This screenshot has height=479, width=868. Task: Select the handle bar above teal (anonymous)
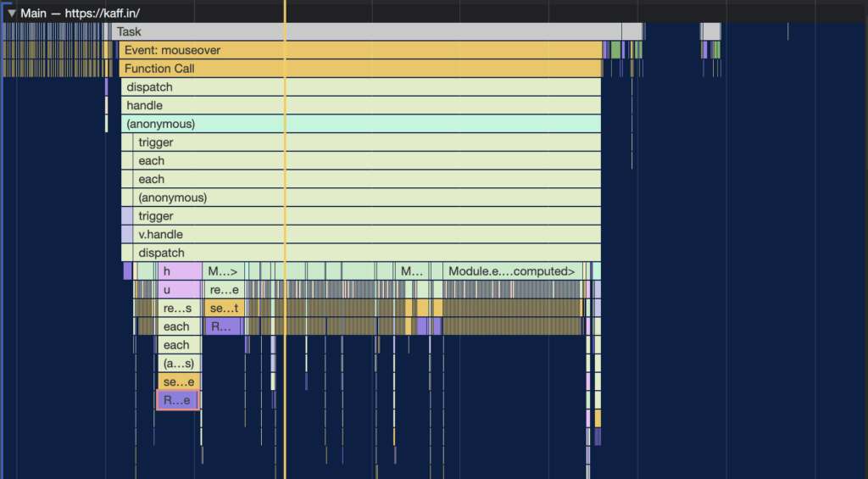361,105
